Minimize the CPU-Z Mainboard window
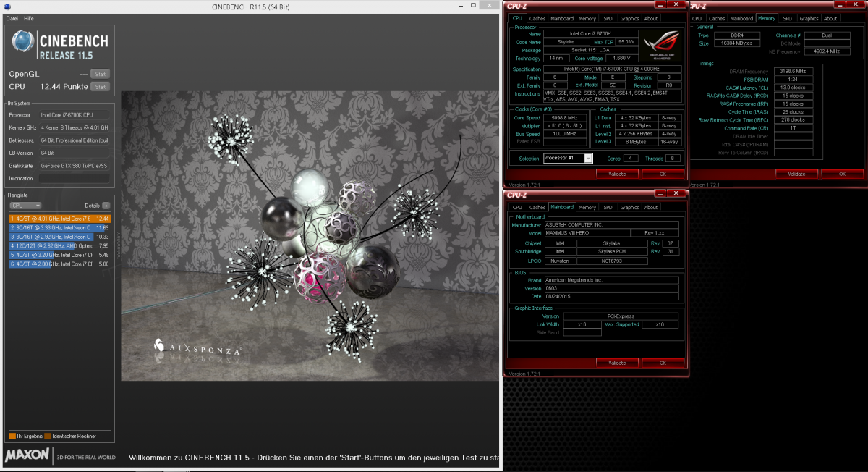The height and width of the screenshot is (472, 868). click(659, 194)
